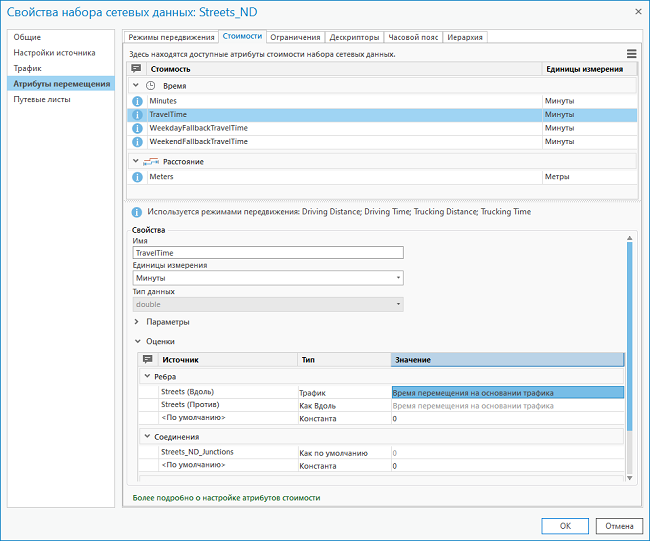Expand the Параметры section
650x541 pixels.
click(x=137, y=322)
